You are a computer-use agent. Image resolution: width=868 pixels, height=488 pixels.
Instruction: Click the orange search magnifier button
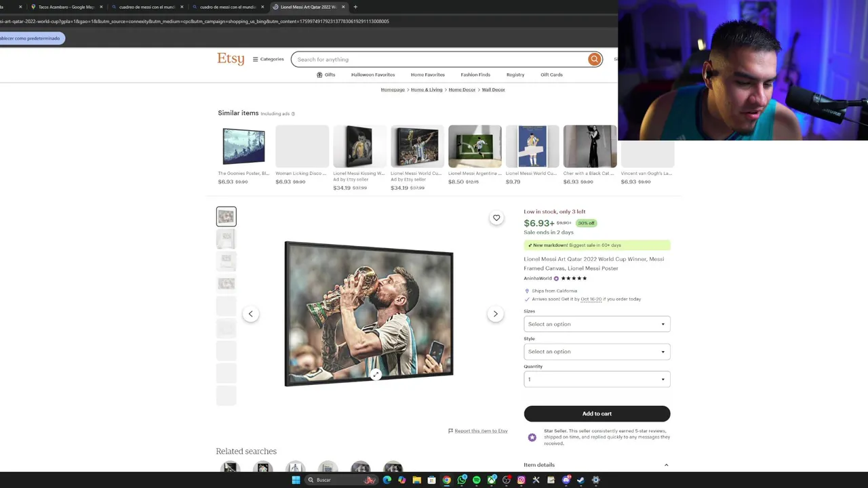(x=594, y=59)
